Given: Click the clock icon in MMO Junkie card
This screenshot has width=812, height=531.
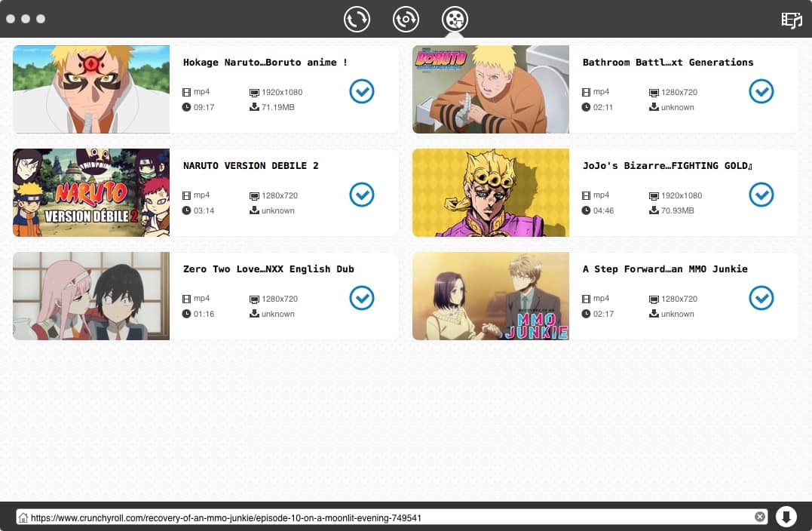Looking at the screenshot, I should click(x=586, y=314).
